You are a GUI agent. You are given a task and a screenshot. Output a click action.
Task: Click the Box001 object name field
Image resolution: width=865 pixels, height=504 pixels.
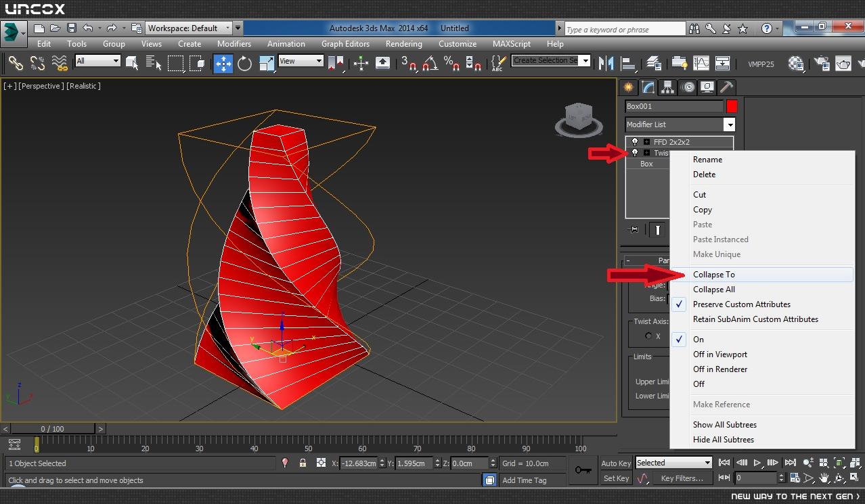point(674,106)
